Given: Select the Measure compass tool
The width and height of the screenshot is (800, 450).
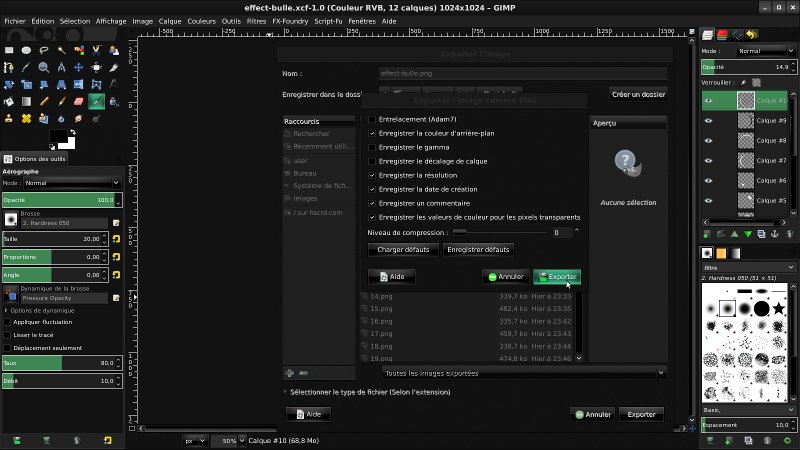Looking at the screenshot, I should coord(61,67).
